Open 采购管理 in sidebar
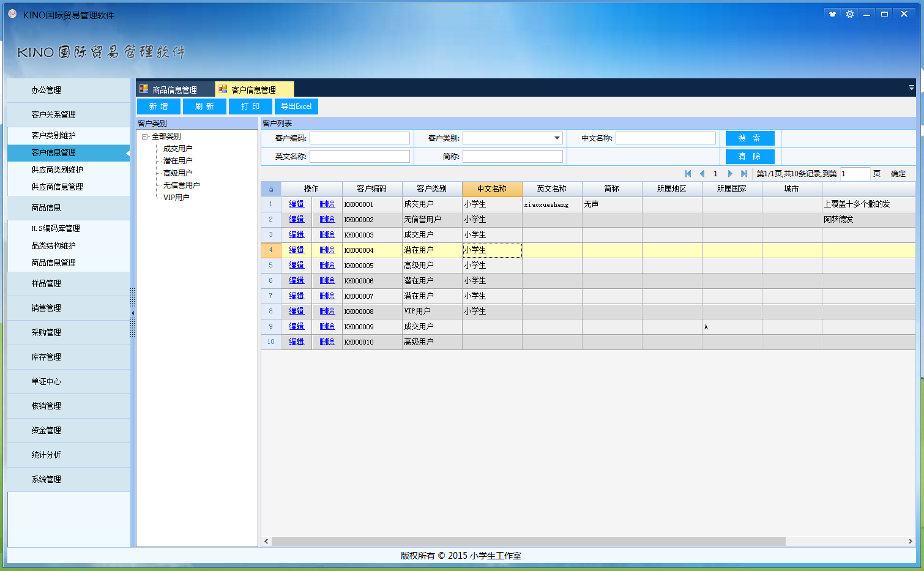 [x=69, y=332]
